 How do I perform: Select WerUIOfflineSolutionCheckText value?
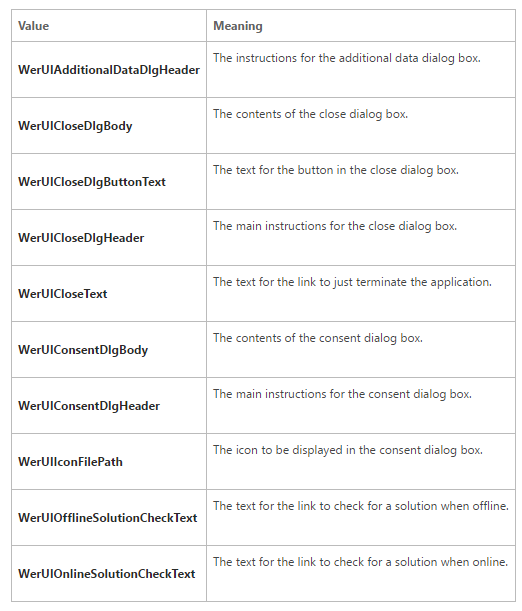pyautogui.click(x=108, y=518)
